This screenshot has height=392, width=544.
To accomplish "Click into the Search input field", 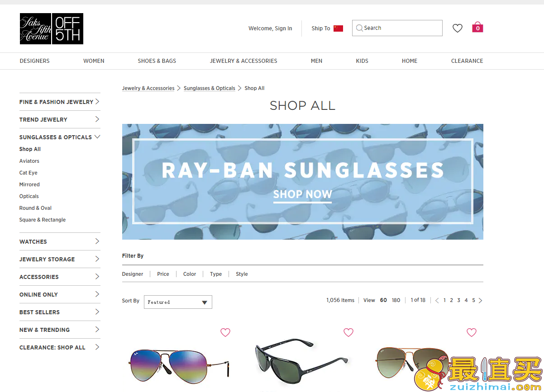I will 397,28.
